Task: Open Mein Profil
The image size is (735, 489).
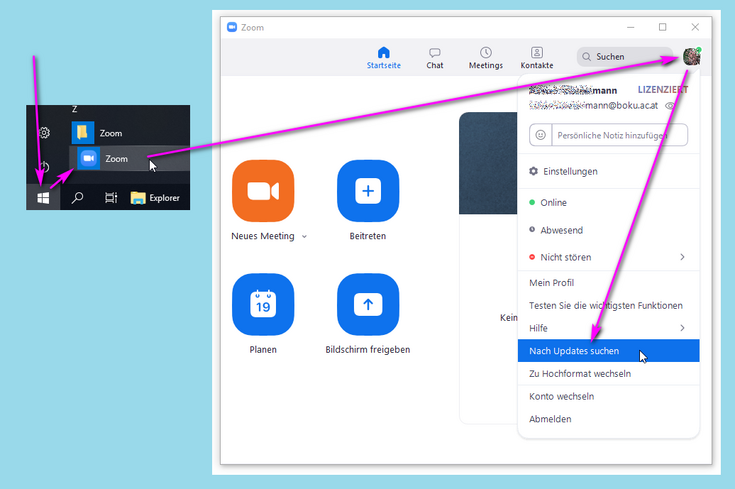Action: click(608, 283)
